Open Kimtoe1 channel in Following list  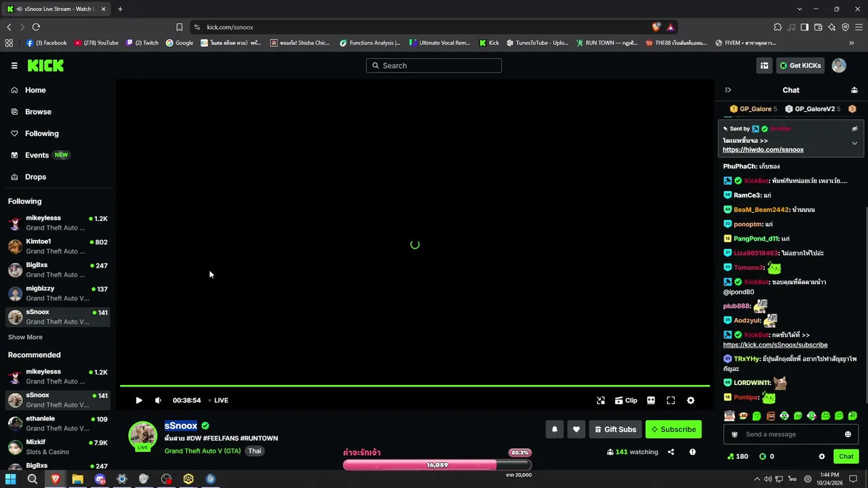pos(58,246)
